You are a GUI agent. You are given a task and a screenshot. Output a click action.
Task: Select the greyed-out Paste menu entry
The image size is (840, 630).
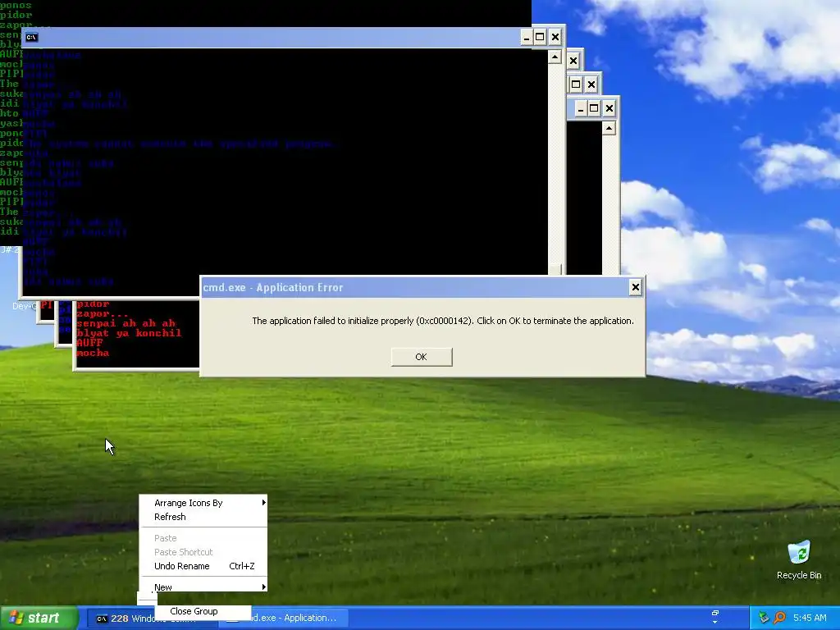click(203, 538)
